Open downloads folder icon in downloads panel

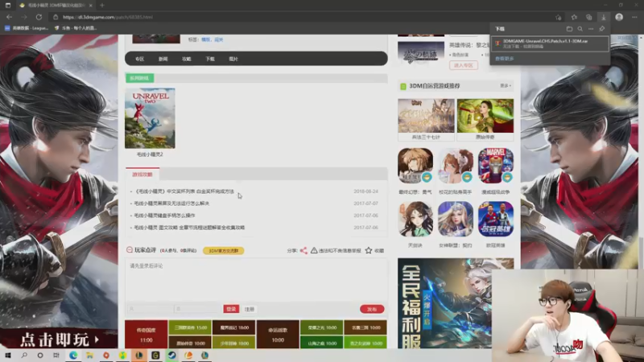[x=569, y=29]
